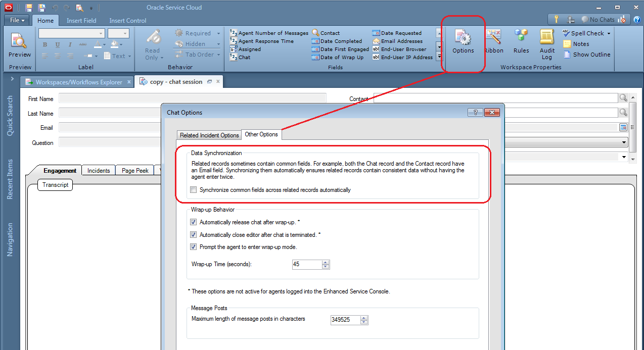644x350 pixels.
Task: Click the Chat Options dialog help button
Action: coord(475,113)
